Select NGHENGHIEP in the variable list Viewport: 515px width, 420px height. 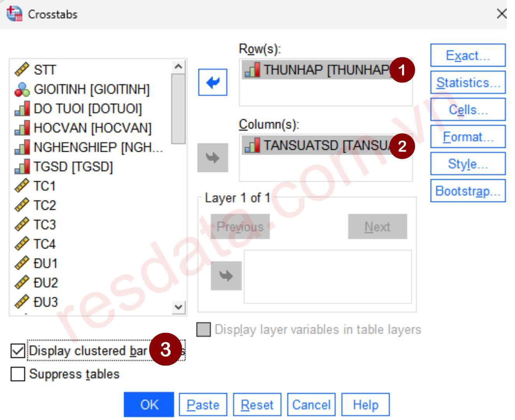[97, 147]
